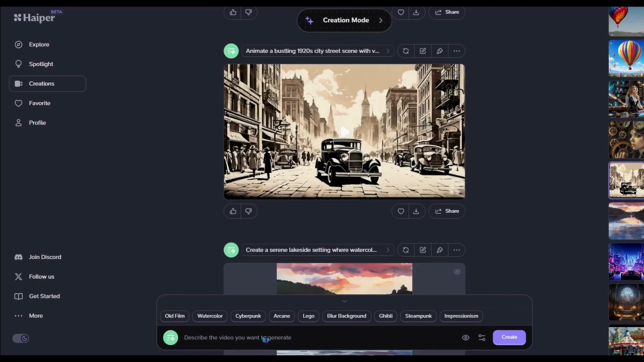
Task: Open the Spotlight section
Action: [41, 64]
